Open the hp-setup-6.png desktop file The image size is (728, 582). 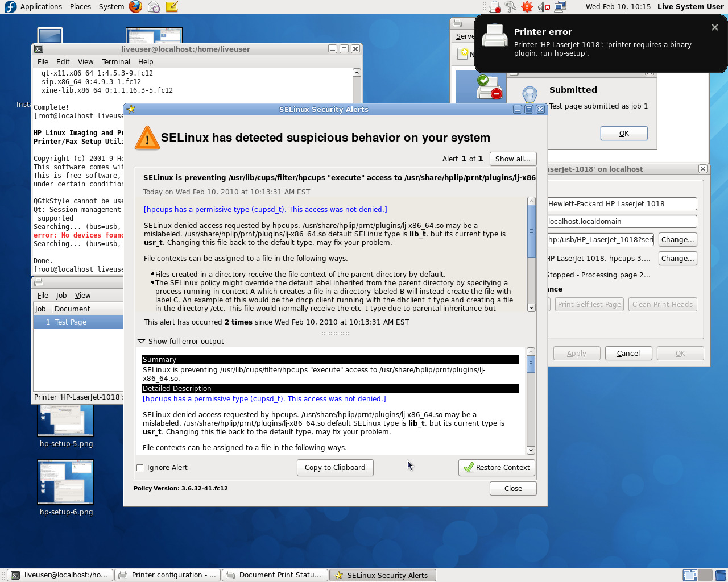[65, 483]
